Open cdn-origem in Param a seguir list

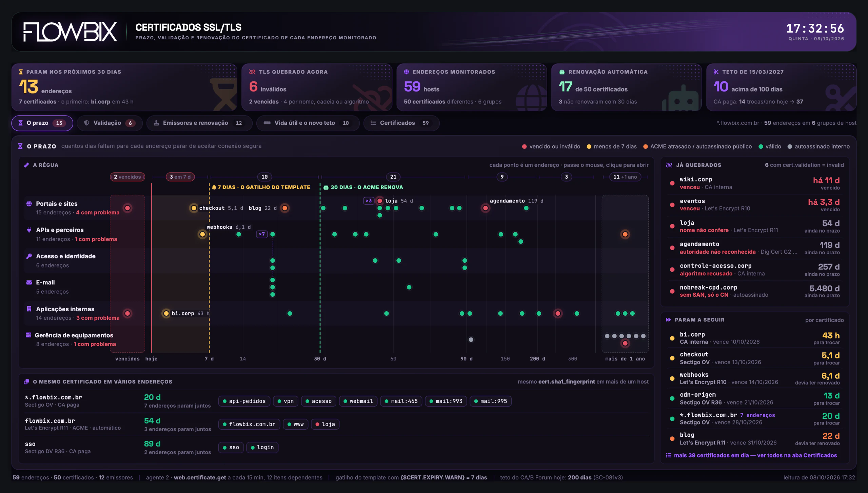(755, 398)
